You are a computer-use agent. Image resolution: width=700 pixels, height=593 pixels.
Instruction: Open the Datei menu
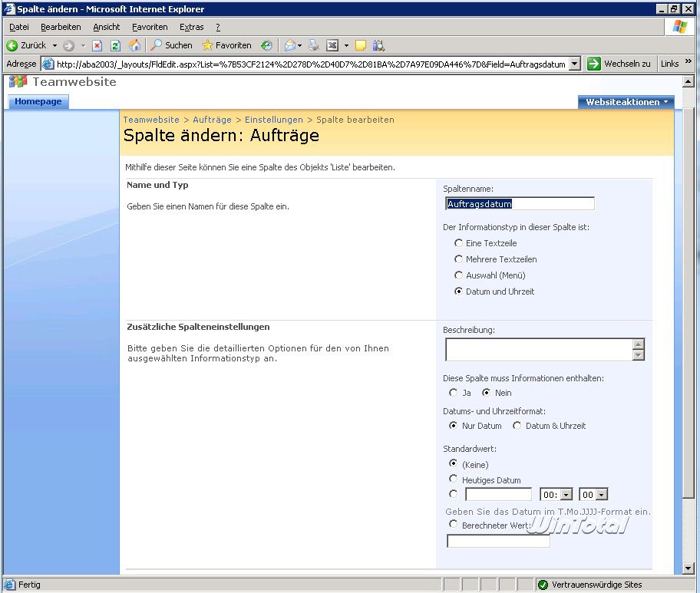(x=19, y=27)
